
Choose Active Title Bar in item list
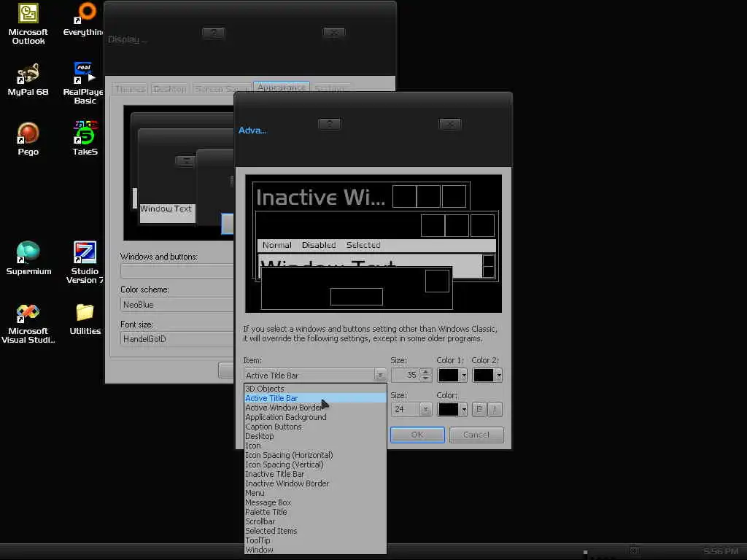pyautogui.click(x=315, y=398)
